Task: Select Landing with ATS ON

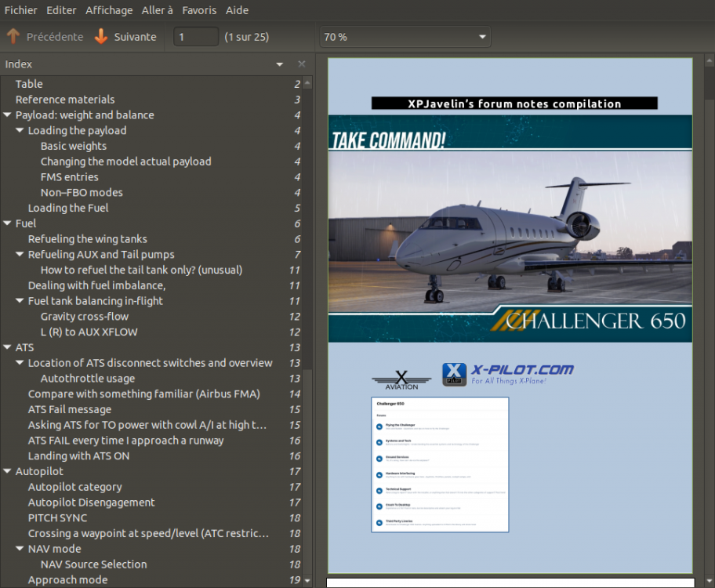Action: pyautogui.click(x=79, y=456)
